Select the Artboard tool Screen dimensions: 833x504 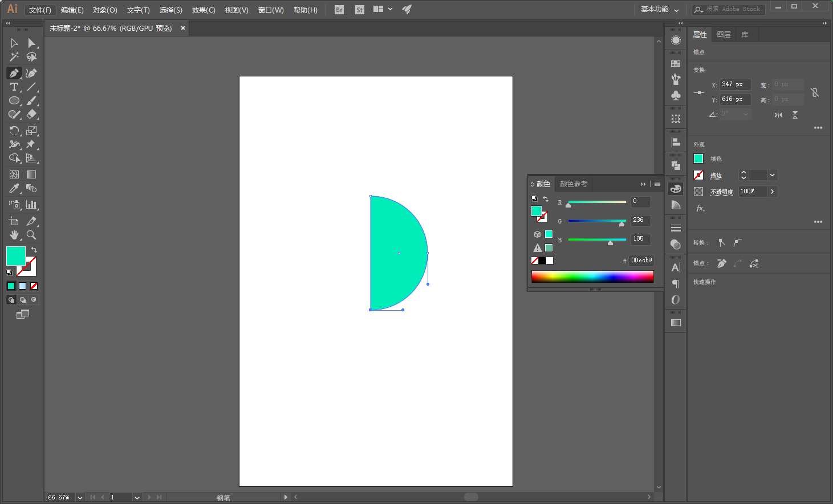(14, 221)
